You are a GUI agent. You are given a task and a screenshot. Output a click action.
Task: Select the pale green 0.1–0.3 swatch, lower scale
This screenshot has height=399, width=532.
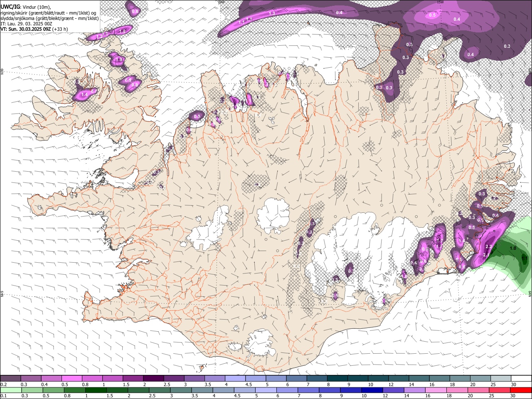(x=11, y=390)
